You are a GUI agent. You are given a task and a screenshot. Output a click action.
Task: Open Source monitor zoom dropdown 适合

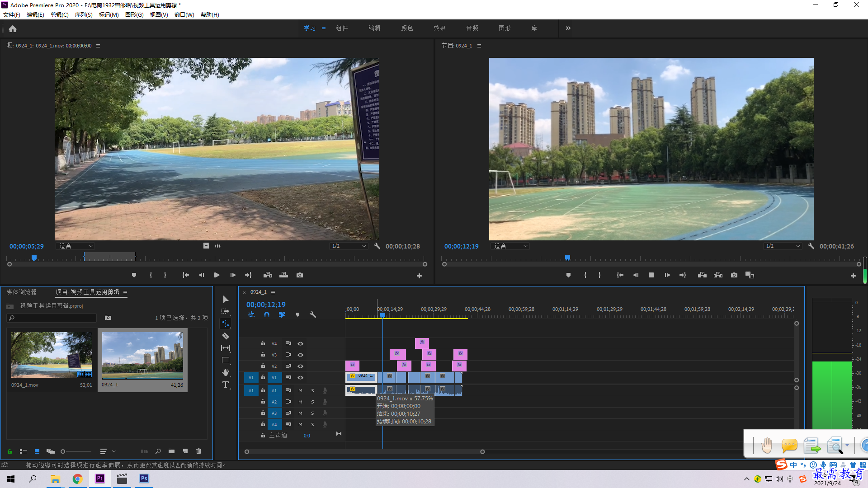tap(75, 246)
